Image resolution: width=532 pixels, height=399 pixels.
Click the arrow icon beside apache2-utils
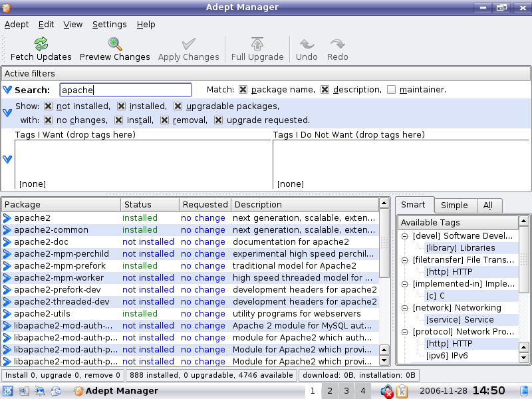tap(7, 314)
